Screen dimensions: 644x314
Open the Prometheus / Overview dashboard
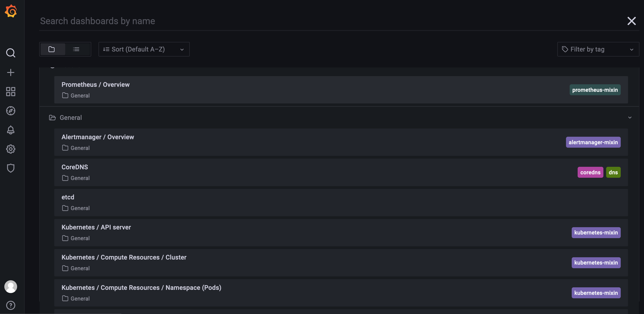tap(341, 90)
